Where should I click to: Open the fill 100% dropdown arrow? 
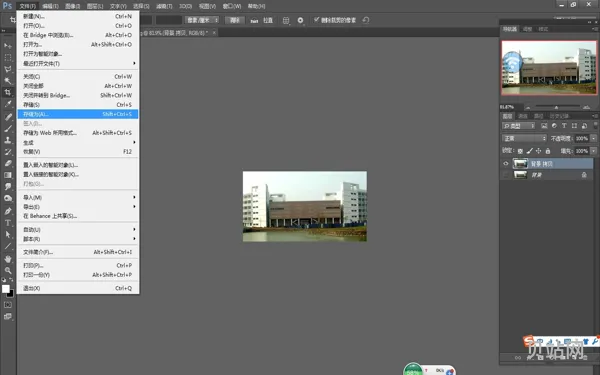593,151
